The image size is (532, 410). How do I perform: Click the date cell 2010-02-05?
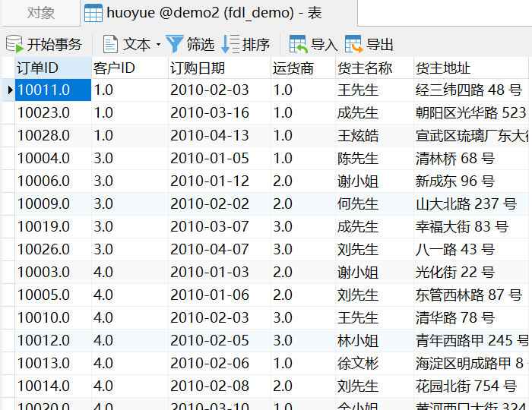[x=220, y=341]
